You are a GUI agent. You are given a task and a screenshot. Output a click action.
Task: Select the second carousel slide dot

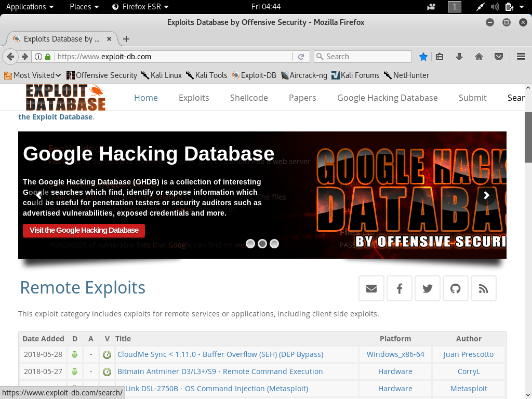pyautogui.click(x=262, y=244)
